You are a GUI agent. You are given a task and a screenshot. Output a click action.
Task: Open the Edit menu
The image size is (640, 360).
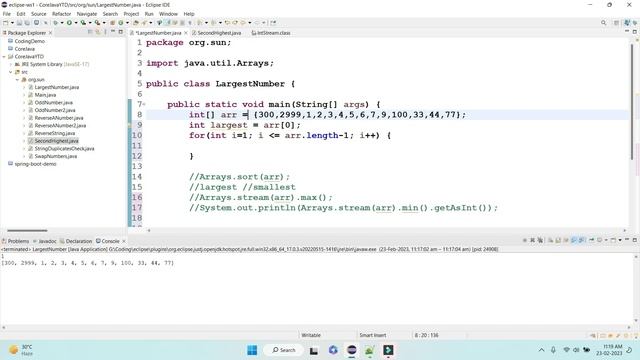point(21,14)
